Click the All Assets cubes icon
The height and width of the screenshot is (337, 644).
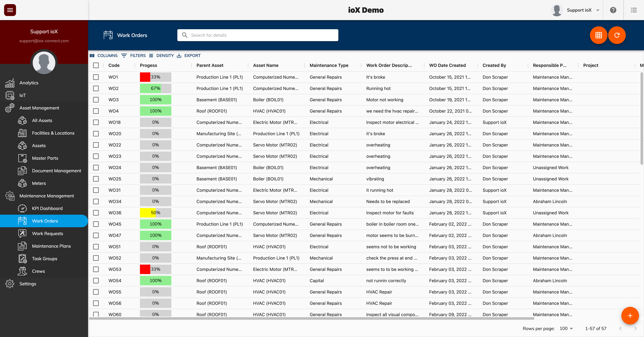click(22, 120)
